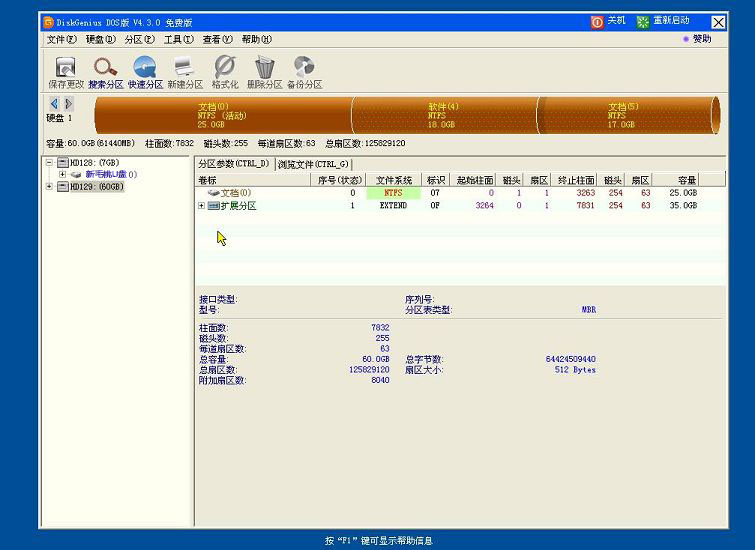Select the 扩展分区 row label in table

(238, 206)
